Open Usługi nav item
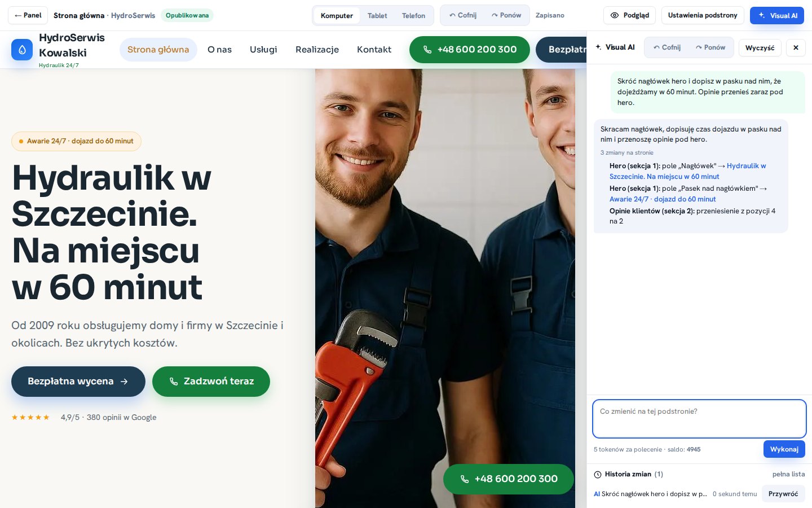Viewport: 812px width, 508px height. (263, 50)
